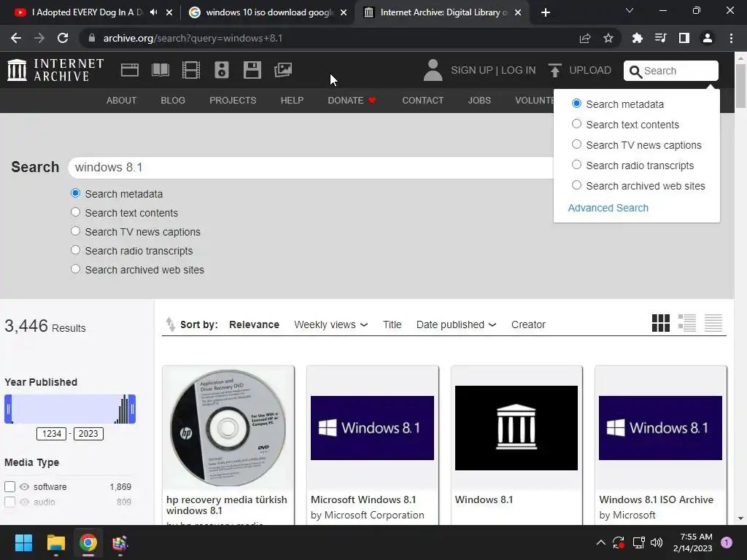Open the Images icon in the top bar
Image resolution: width=747 pixels, height=560 pixels.
283,70
